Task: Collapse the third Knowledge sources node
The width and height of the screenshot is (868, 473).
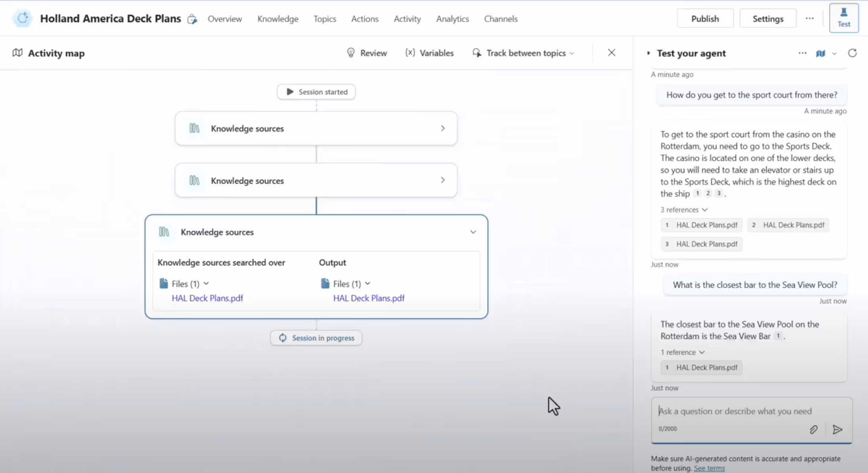Action: (x=473, y=232)
